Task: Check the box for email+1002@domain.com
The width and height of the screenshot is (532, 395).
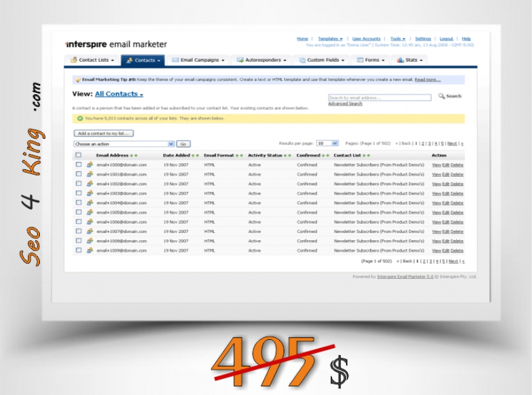Action: click(79, 183)
